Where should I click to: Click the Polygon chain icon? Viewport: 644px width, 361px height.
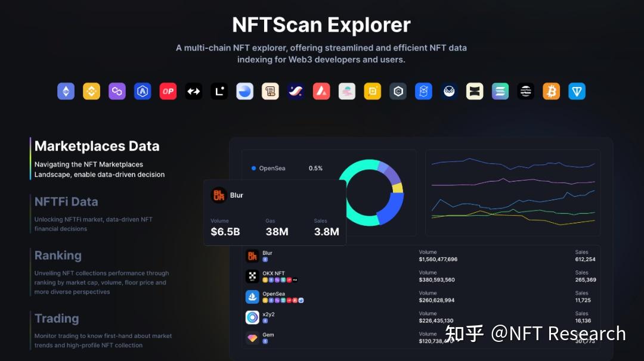(x=117, y=91)
